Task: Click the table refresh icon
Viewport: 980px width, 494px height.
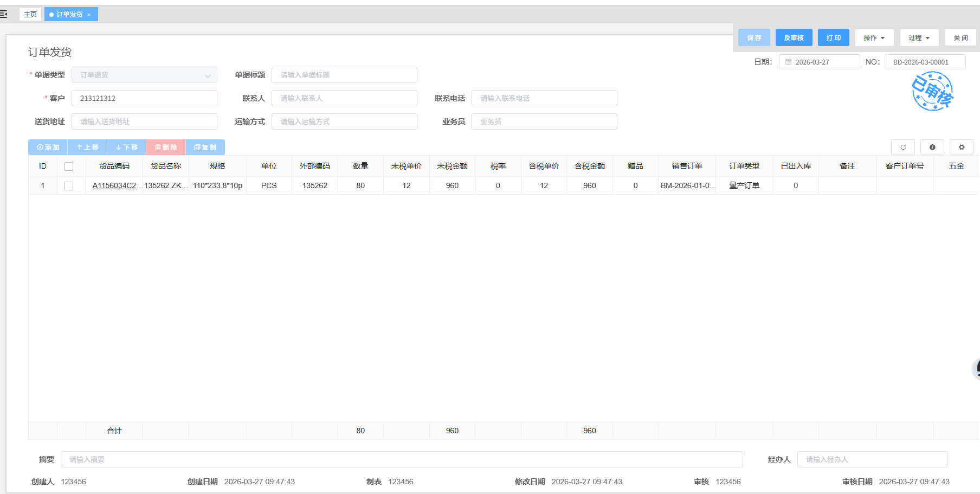Action: (x=902, y=147)
